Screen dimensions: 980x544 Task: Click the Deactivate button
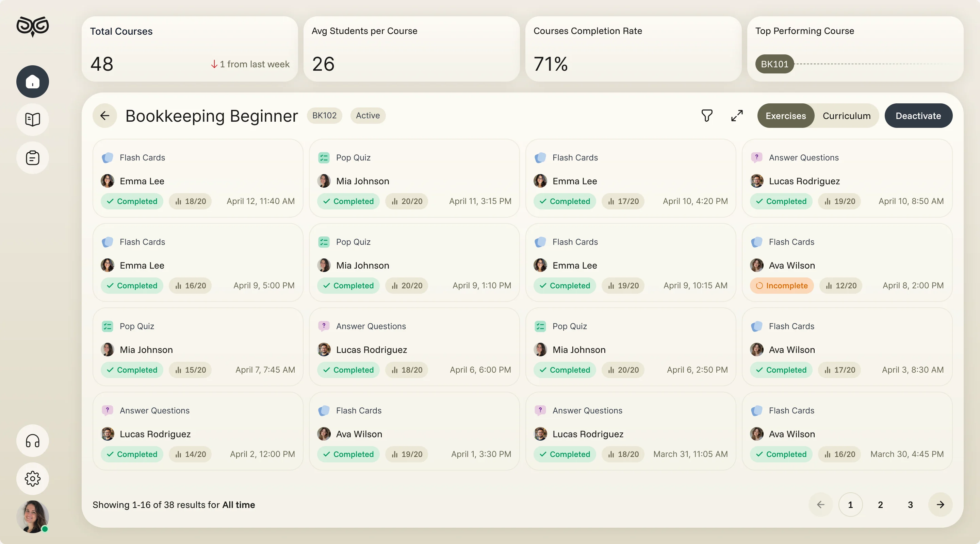coord(918,116)
